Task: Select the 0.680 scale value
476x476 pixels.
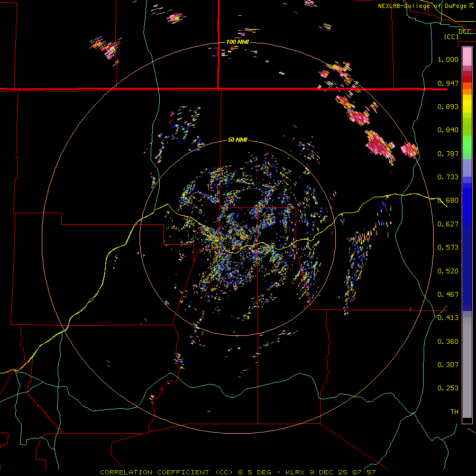Action: (448, 200)
